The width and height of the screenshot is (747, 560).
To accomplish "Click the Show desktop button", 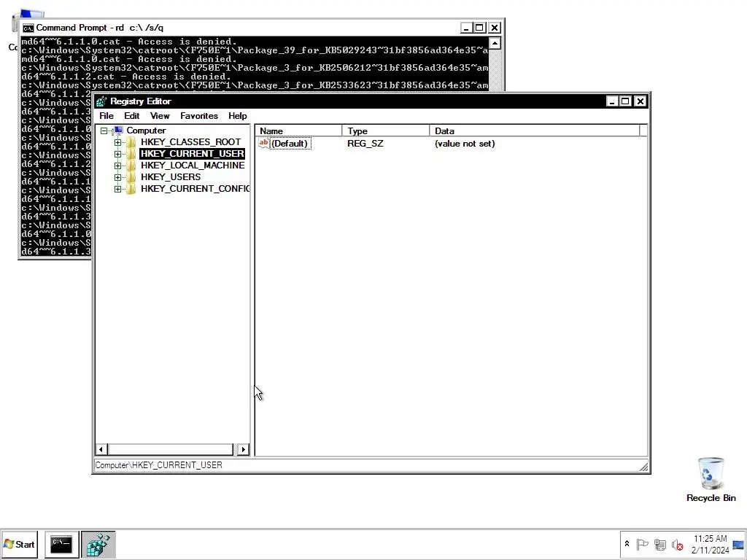I will point(739,544).
